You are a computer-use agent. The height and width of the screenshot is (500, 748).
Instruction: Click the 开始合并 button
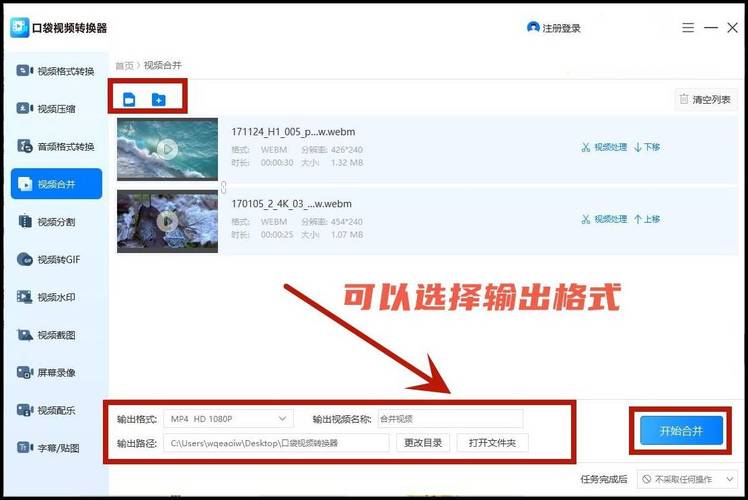pyautogui.click(x=681, y=431)
